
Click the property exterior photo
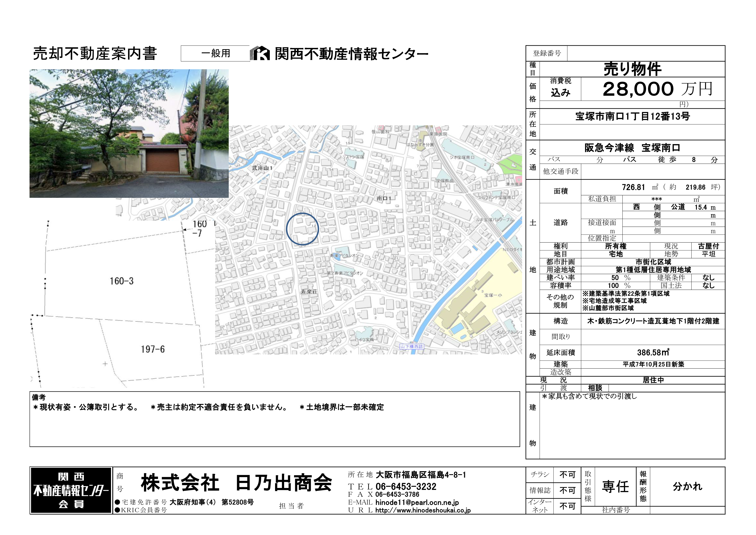[129, 133]
